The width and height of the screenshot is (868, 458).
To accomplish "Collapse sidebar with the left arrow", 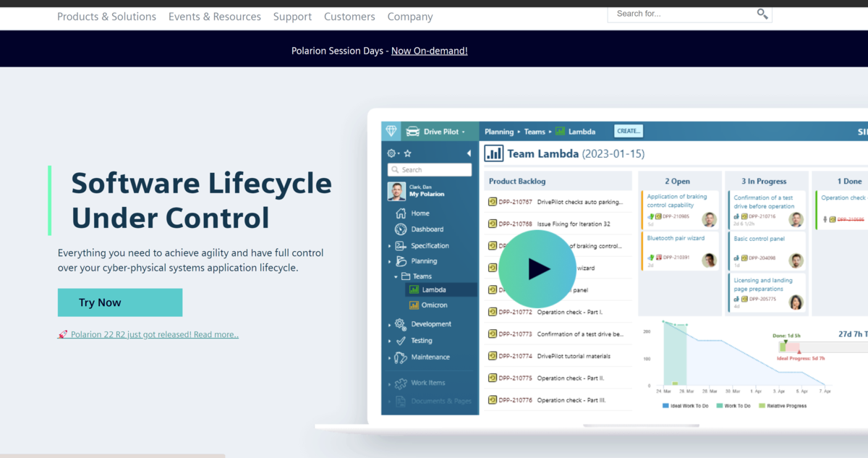I will click(x=469, y=153).
